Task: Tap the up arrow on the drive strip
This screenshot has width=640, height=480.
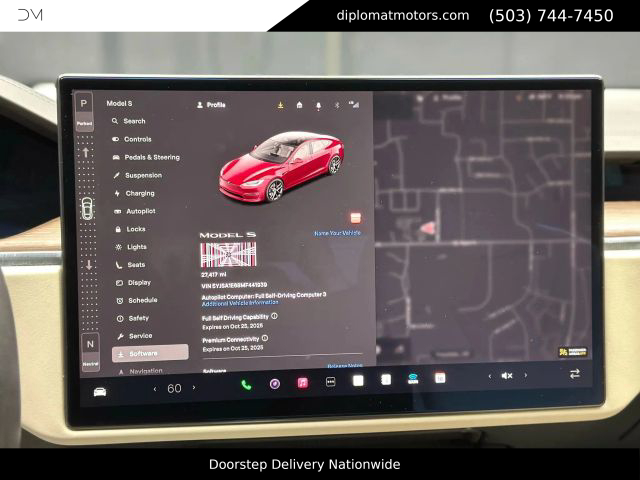Action: click(x=86, y=153)
